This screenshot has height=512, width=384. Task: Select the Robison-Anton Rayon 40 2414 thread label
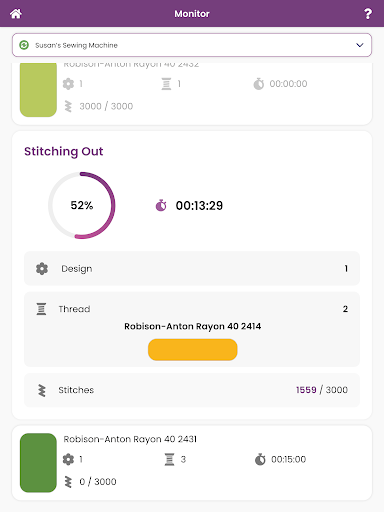tap(193, 326)
